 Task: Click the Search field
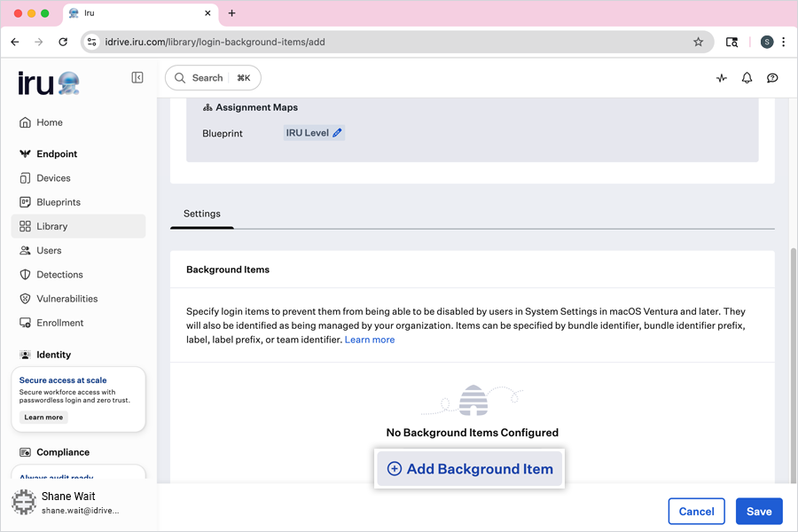(213, 78)
